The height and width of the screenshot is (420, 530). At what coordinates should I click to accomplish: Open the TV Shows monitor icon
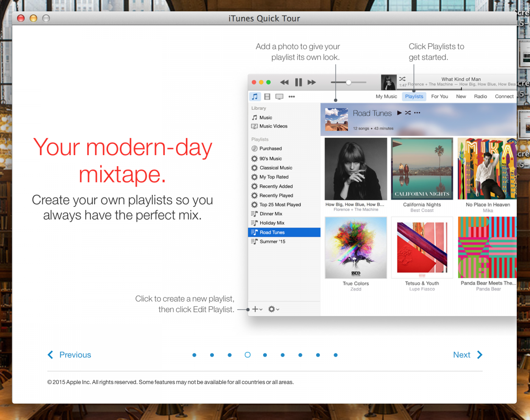tap(279, 97)
